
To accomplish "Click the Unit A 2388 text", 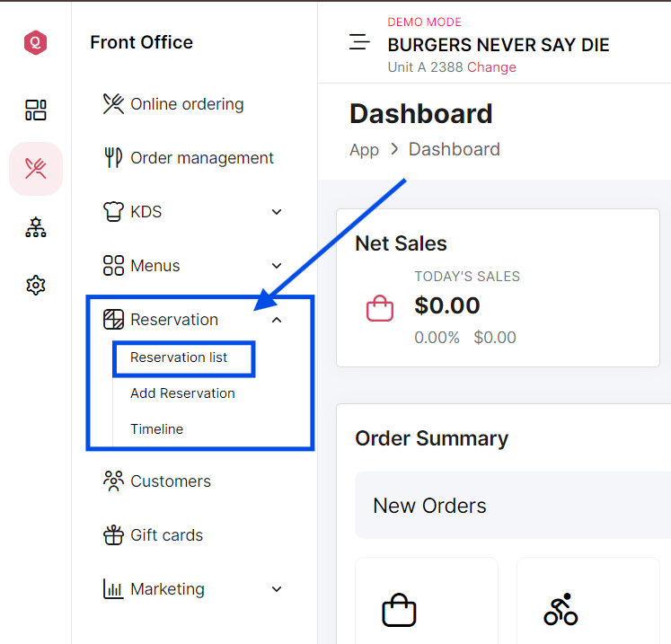I will [x=425, y=67].
